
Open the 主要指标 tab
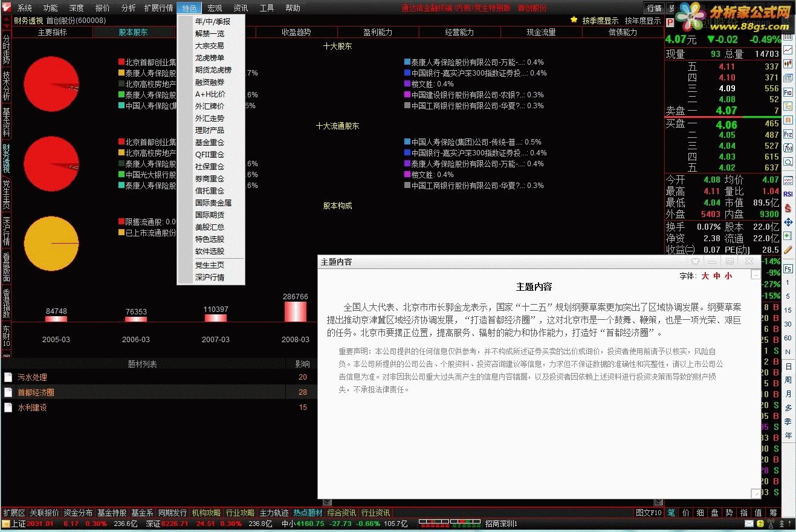click(x=53, y=32)
